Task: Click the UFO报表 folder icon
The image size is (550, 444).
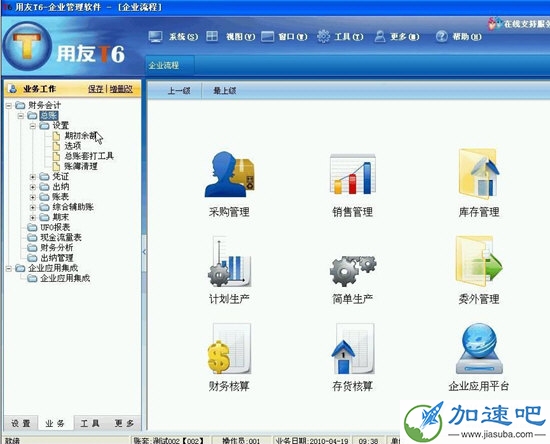Action: (32, 227)
